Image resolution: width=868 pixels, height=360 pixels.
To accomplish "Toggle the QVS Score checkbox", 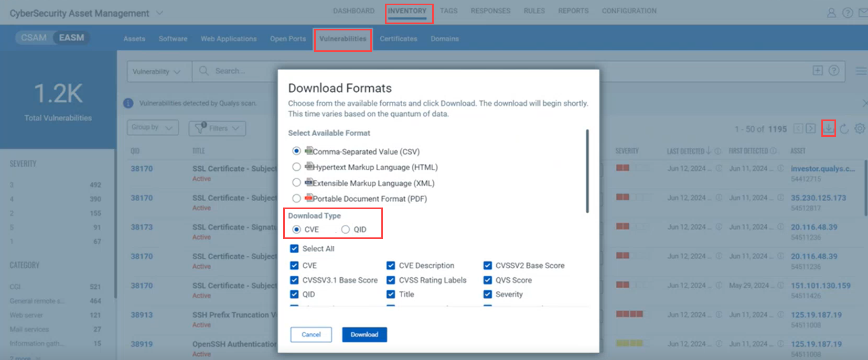I will (488, 280).
